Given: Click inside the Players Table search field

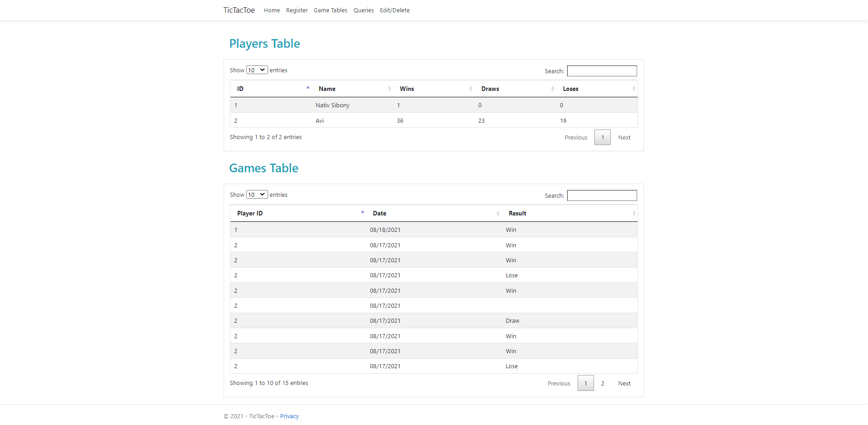Looking at the screenshot, I should pos(602,71).
